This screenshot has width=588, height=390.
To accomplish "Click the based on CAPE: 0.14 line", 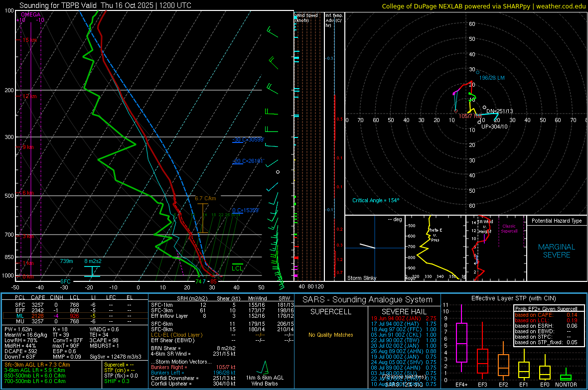I will point(546,315).
